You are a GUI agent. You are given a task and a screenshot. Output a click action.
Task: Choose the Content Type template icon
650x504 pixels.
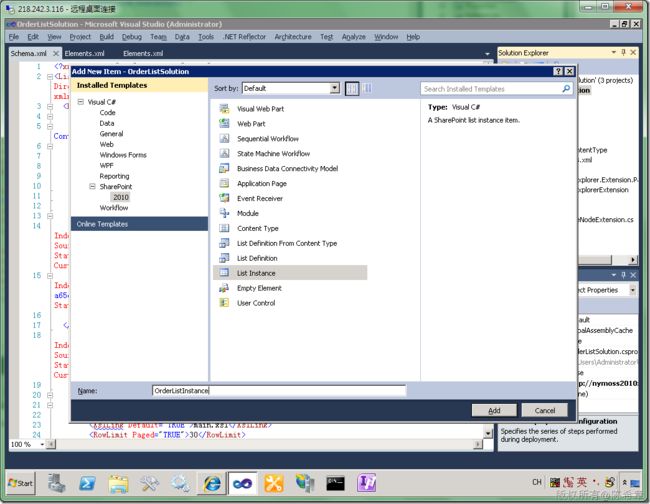click(x=224, y=228)
